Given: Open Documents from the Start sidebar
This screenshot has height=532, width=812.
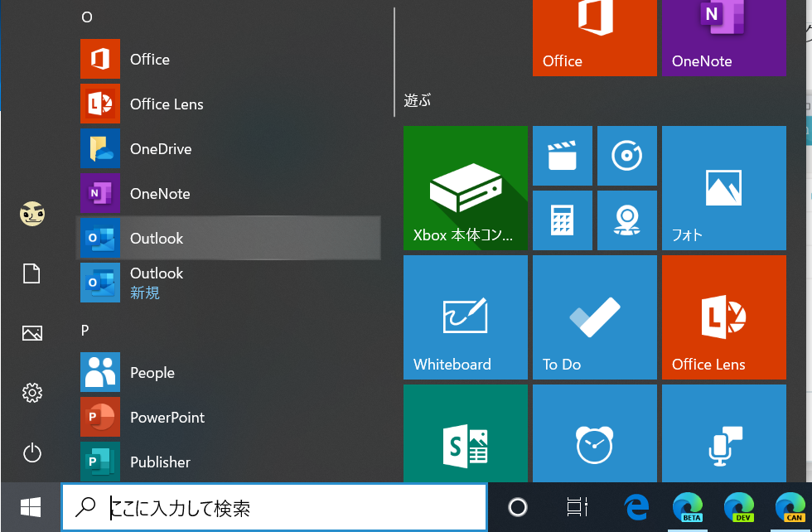Looking at the screenshot, I should point(32,273).
